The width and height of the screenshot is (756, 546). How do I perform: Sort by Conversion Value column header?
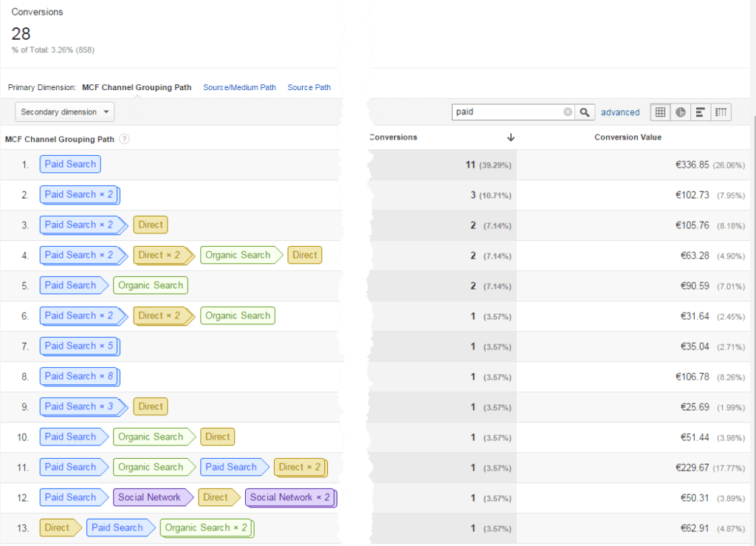pyautogui.click(x=628, y=137)
